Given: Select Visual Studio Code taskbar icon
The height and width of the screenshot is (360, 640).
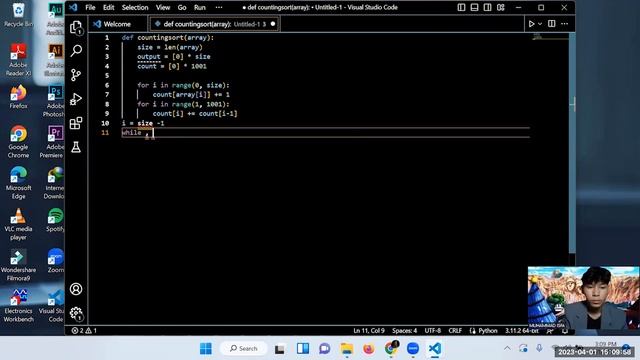Looking at the screenshot, I should (x=435, y=349).
